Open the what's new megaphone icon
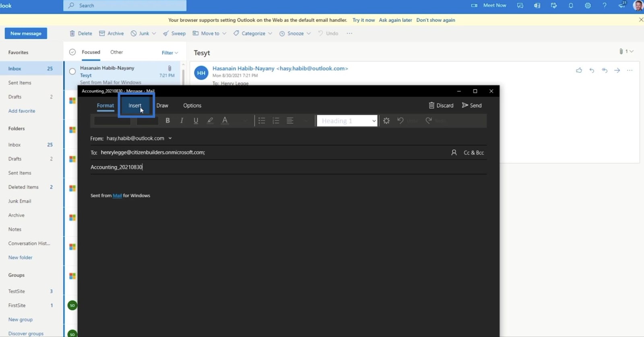 (622, 5)
